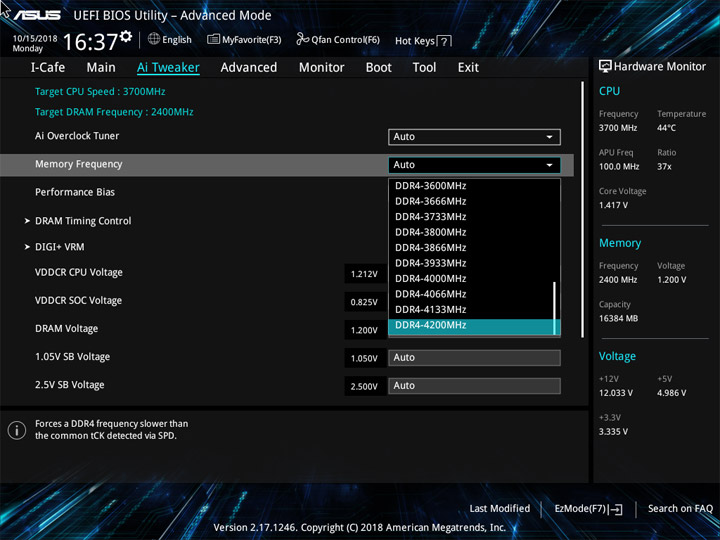The height and width of the screenshot is (540, 720).
Task: Select the Performance Bias setting
Action: tap(75, 192)
